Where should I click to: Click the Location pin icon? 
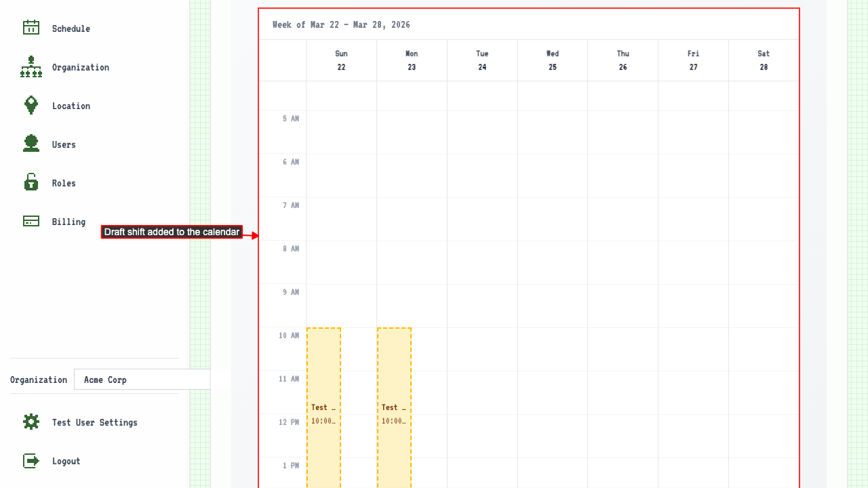click(x=31, y=105)
